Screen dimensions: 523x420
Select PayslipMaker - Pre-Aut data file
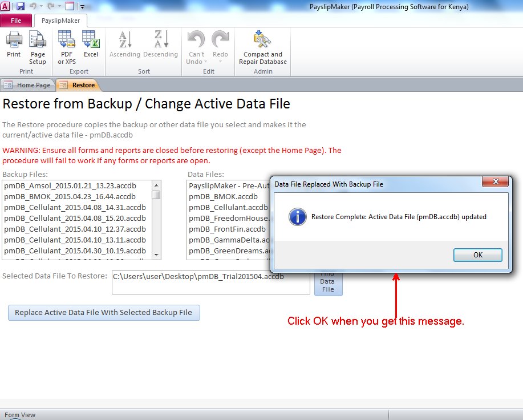[x=229, y=186]
